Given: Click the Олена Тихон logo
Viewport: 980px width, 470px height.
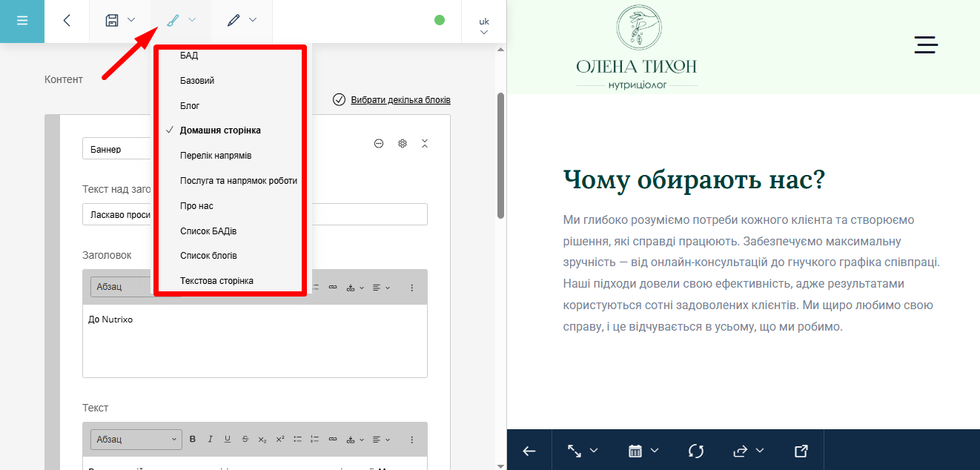Looking at the screenshot, I should point(637,47).
